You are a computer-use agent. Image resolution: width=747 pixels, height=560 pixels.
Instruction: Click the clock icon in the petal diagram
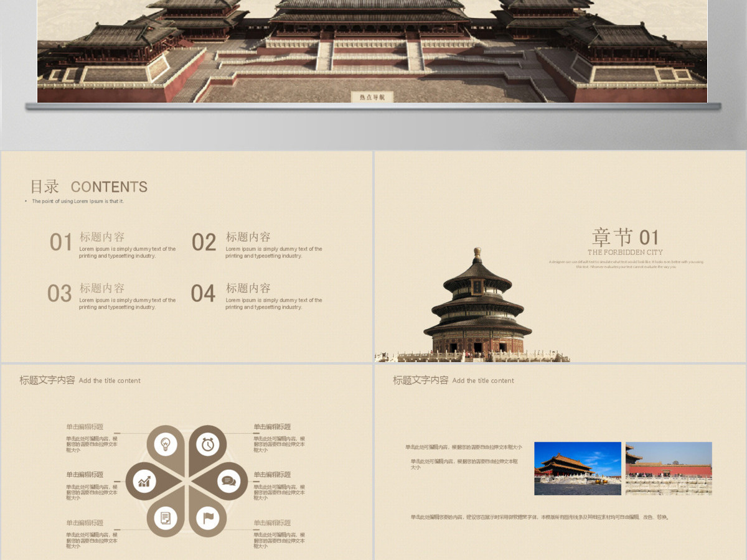pos(208,444)
